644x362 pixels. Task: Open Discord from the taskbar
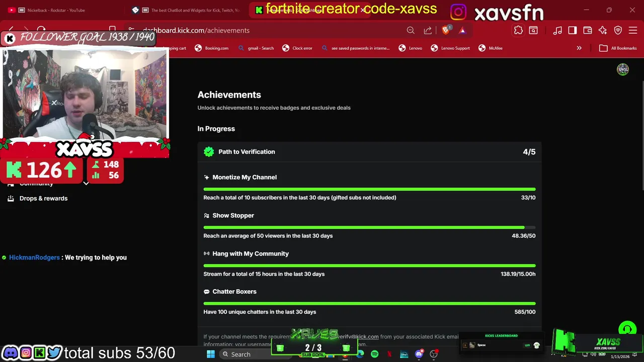tap(419, 354)
